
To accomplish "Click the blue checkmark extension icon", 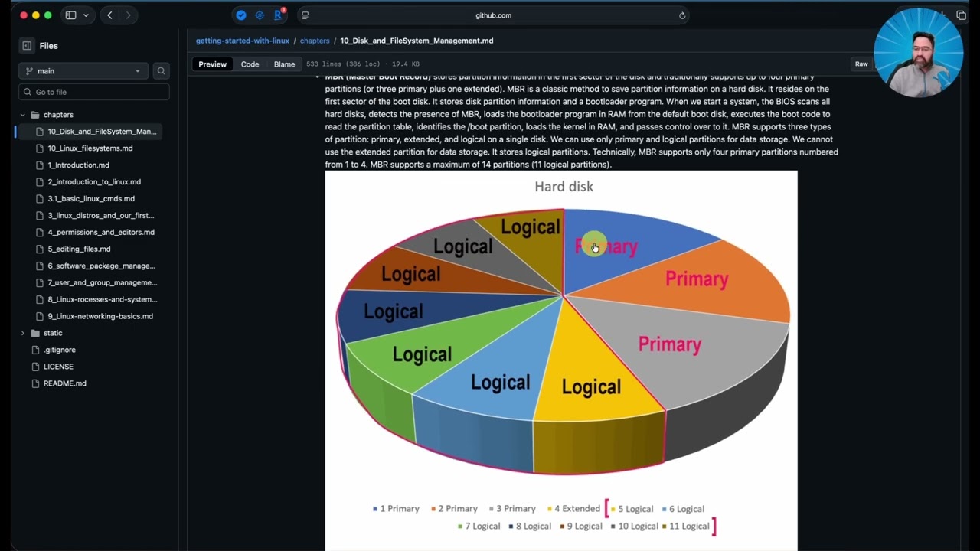I will coord(241,15).
